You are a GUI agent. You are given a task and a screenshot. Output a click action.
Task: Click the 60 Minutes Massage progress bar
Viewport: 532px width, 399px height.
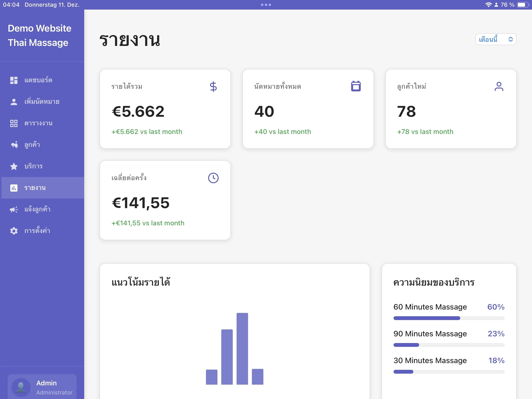point(449,318)
